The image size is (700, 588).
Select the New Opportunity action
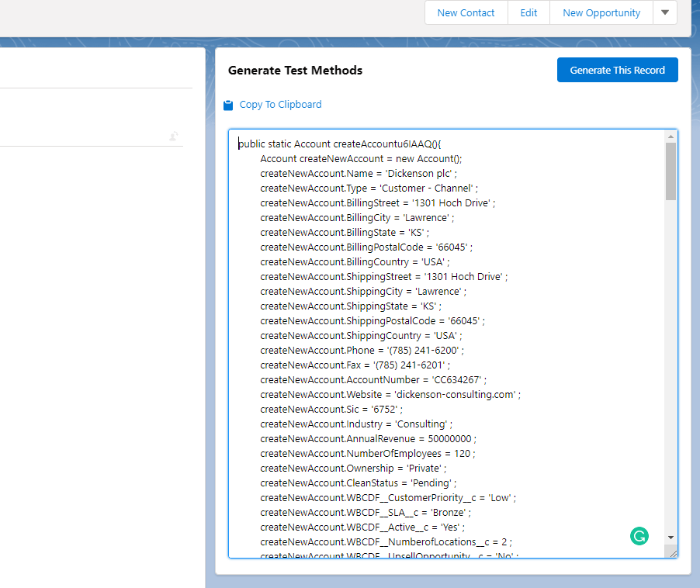click(601, 12)
